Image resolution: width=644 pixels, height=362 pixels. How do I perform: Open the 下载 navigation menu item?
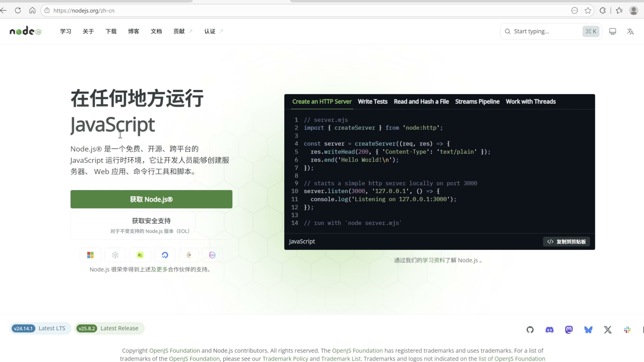click(x=111, y=32)
